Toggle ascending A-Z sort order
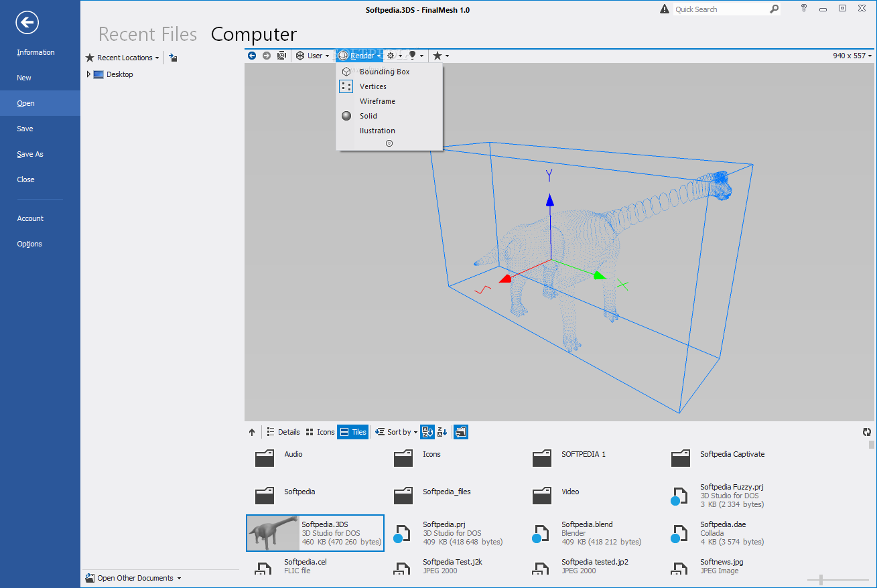This screenshot has width=877, height=588. point(427,432)
